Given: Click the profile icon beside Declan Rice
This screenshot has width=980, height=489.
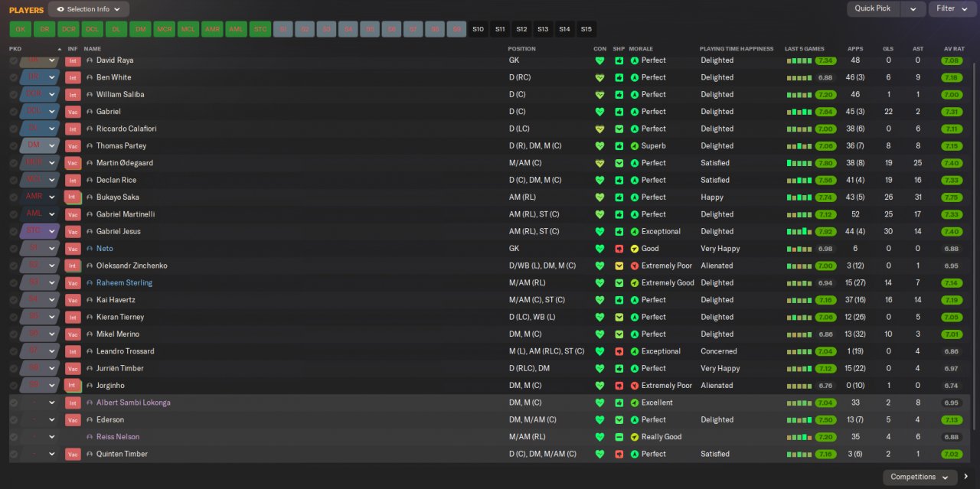Looking at the screenshot, I should pos(90,181).
